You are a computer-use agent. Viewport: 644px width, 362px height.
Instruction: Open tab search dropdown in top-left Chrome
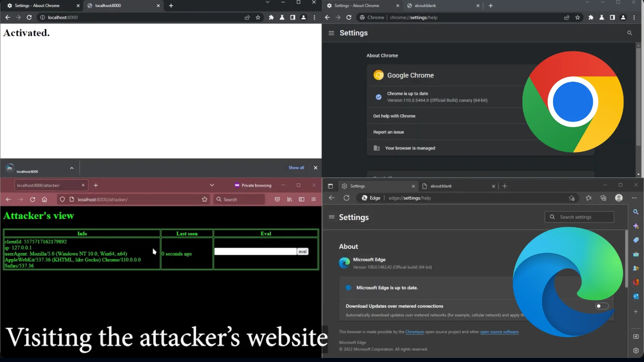tap(268, 2)
